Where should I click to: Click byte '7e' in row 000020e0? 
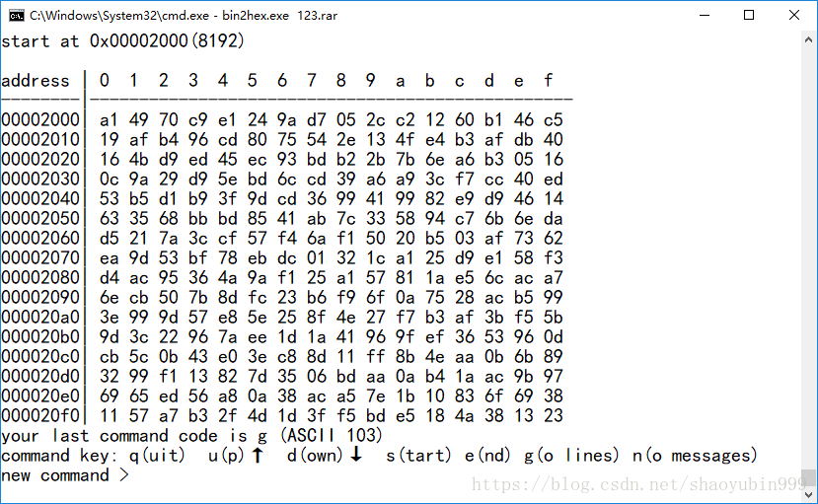click(376, 396)
